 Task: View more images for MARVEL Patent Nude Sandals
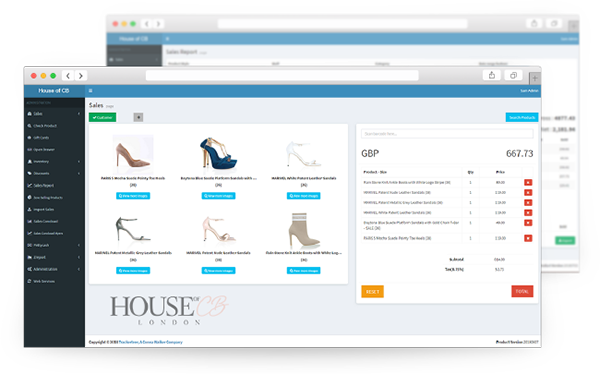tap(218, 271)
